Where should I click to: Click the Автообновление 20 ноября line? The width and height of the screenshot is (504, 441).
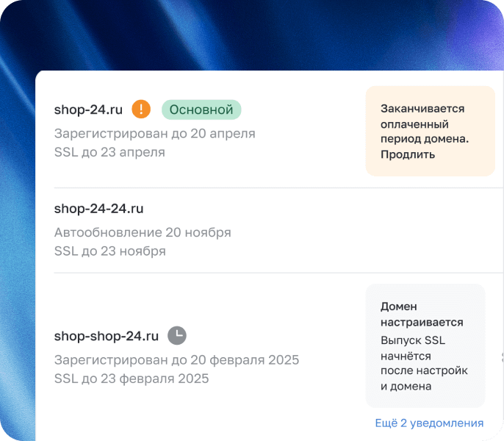pyautogui.click(x=143, y=232)
